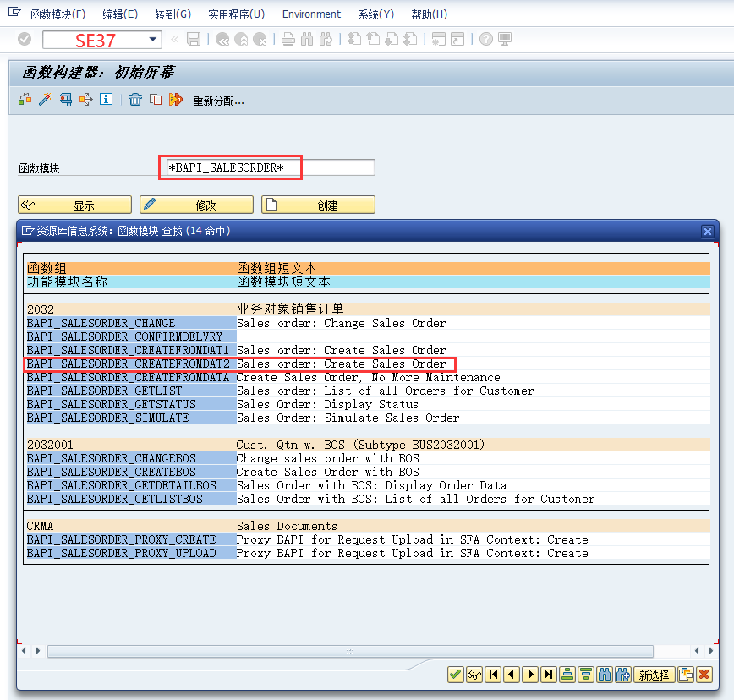Click the Print icon in standard toolbar
This screenshot has height=700, width=734.
click(x=288, y=39)
